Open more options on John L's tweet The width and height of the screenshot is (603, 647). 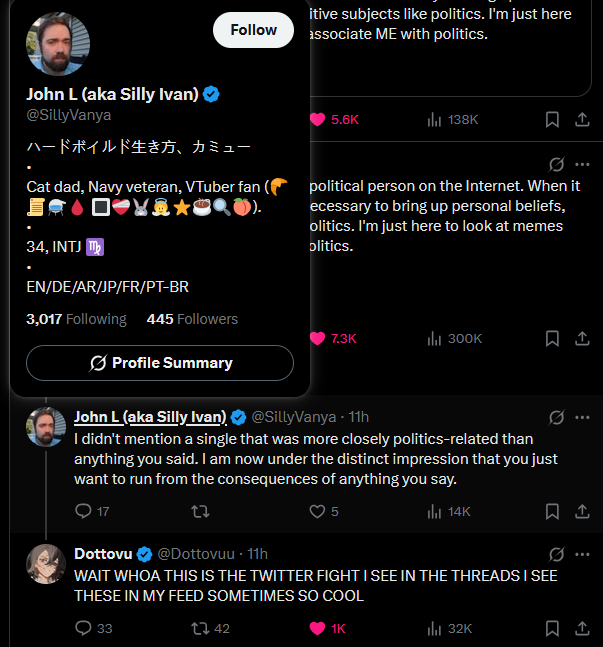tap(582, 416)
